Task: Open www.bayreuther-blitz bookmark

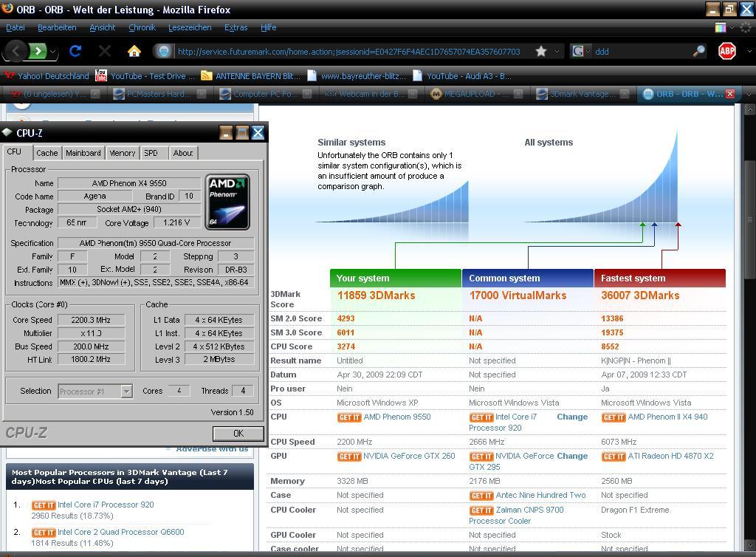Action: [357, 75]
